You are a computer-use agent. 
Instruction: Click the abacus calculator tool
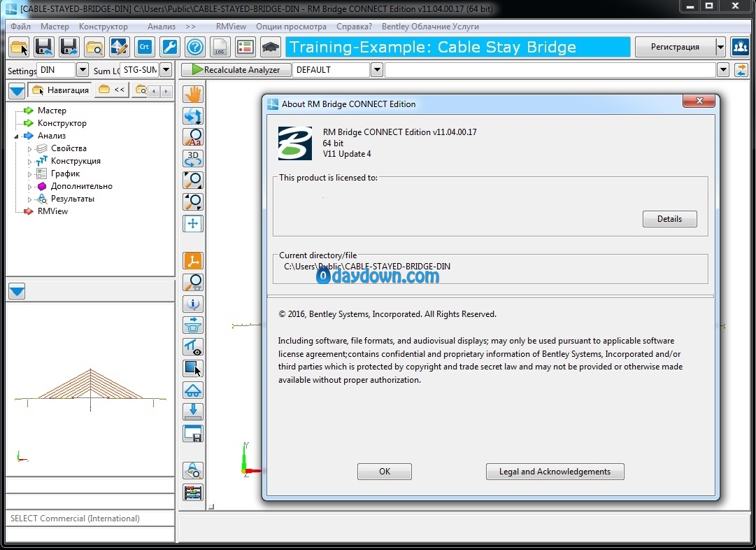point(193,493)
